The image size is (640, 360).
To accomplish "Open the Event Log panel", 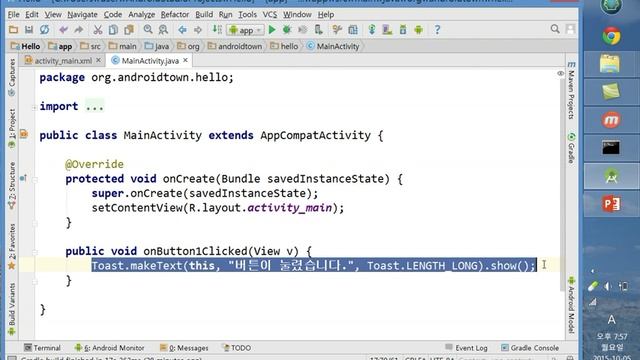I will (467, 348).
